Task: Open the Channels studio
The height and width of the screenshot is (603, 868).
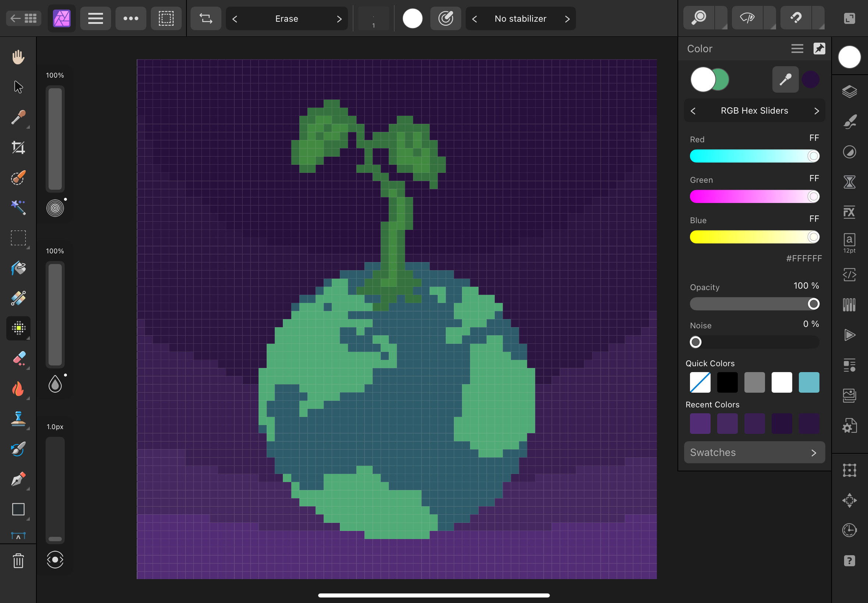Action: pyautogui.click(x=849, y=304)
